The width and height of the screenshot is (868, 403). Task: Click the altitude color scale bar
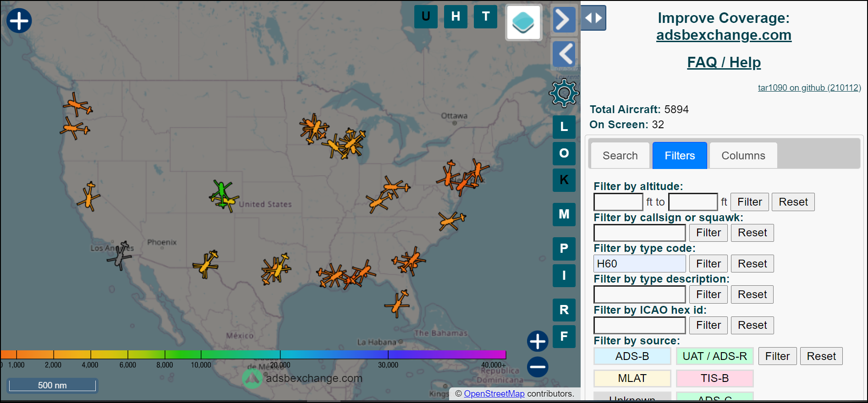click(253, 354)
